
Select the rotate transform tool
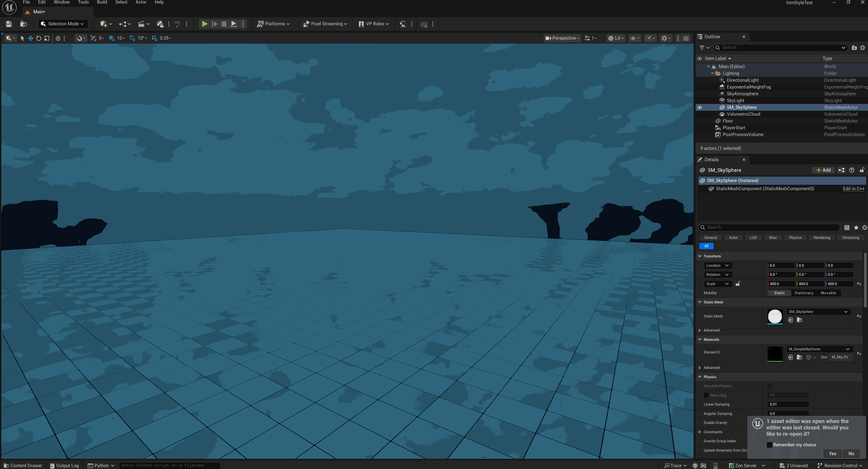tap(39, 38)
